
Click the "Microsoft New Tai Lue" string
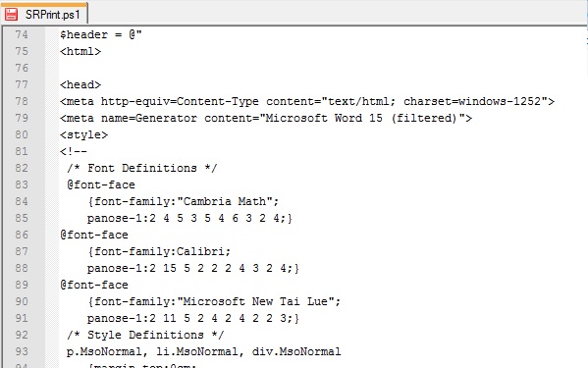[x=255, y=301]
